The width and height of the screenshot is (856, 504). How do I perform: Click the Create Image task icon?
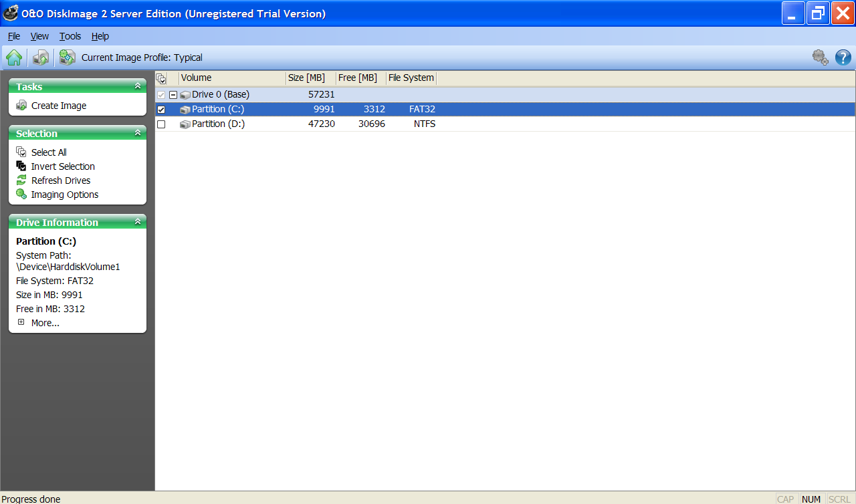click(21, 106)
